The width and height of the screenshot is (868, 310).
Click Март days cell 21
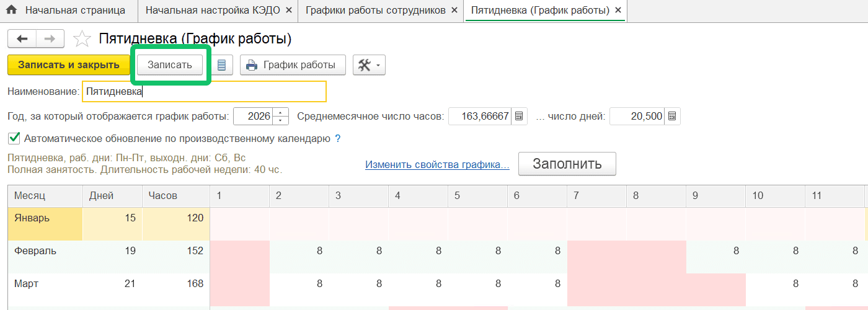tap(112, 290)
